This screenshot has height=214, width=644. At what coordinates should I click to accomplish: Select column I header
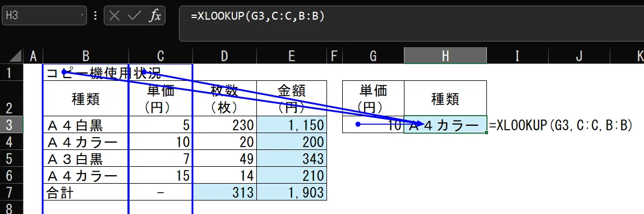pos(517,56)
